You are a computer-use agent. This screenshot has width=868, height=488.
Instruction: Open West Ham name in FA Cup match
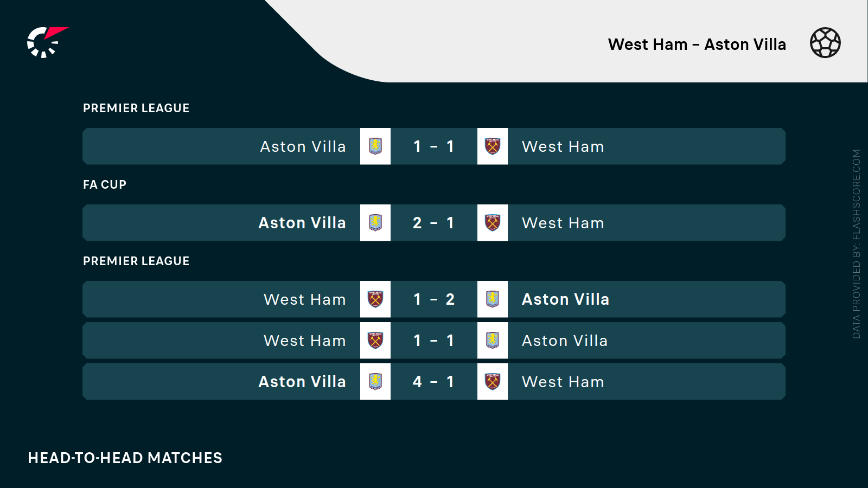[563, 223]
